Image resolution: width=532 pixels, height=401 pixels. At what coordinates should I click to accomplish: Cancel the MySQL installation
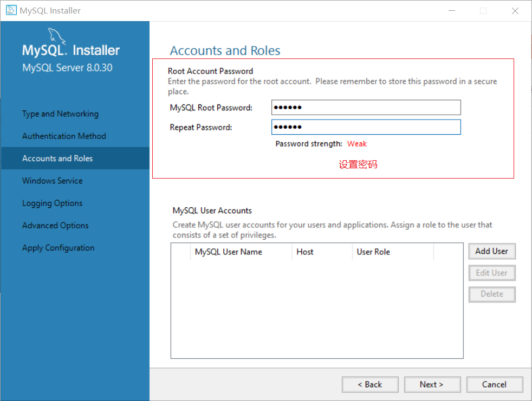click(494, 384)
